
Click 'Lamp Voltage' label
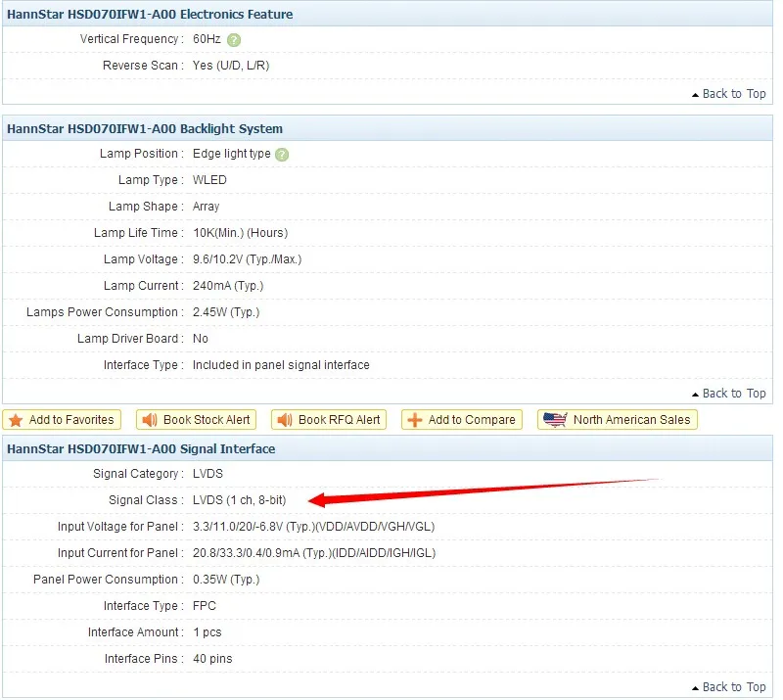click(144, 259)
